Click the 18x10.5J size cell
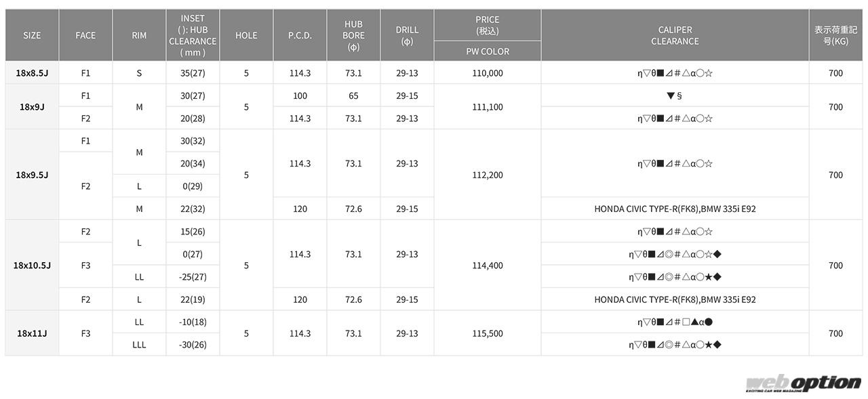The image size is (868, 399). point(32,266)
